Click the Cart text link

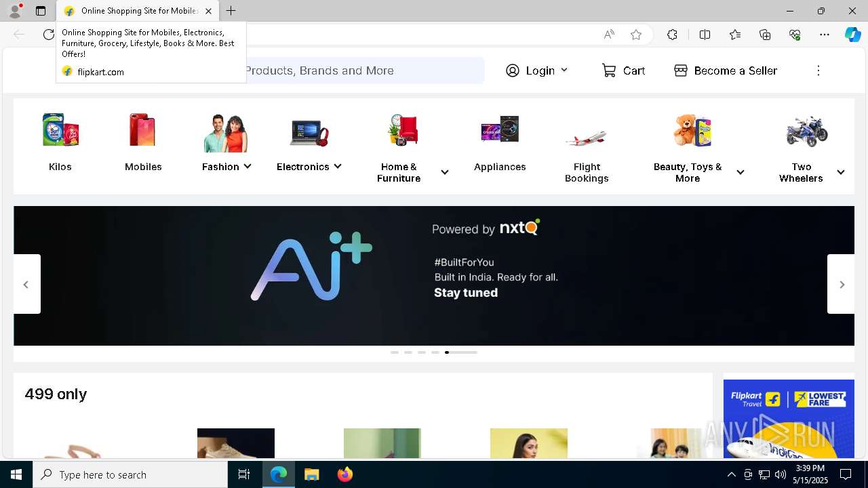(x=634, y=70)
